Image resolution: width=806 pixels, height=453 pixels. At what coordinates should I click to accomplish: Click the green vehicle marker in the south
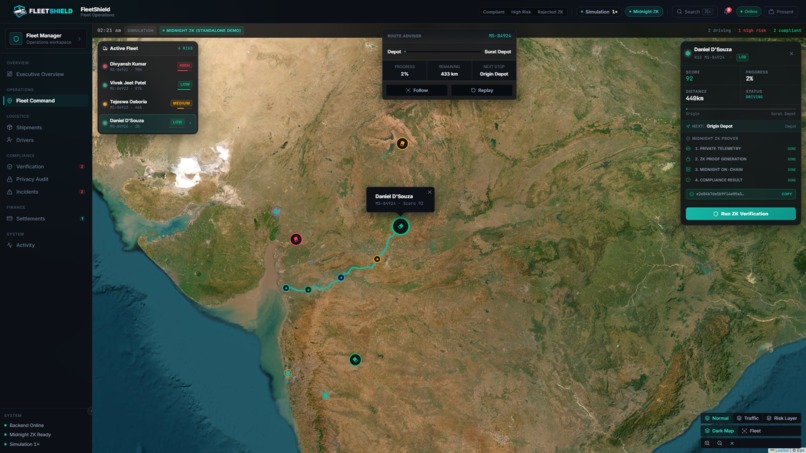(x=355, y=360)
